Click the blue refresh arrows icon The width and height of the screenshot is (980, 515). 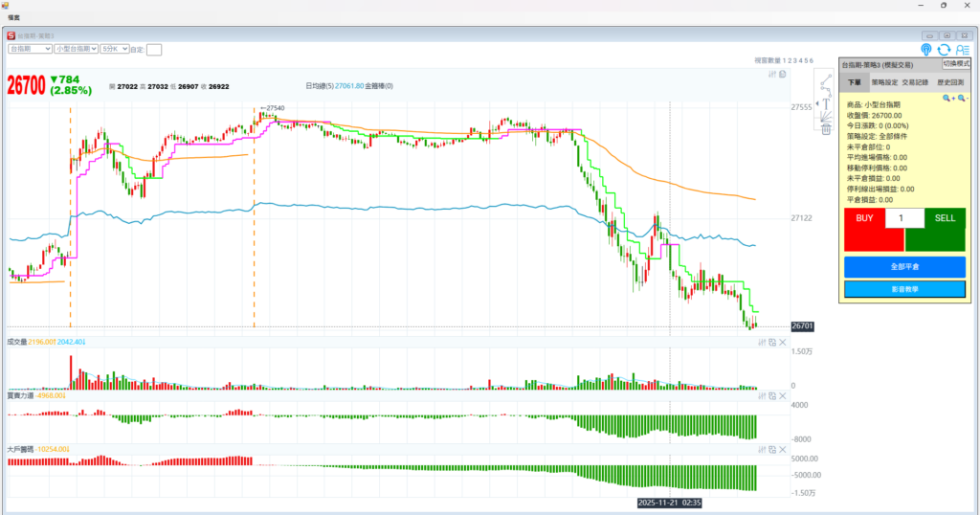coord(944,50)
